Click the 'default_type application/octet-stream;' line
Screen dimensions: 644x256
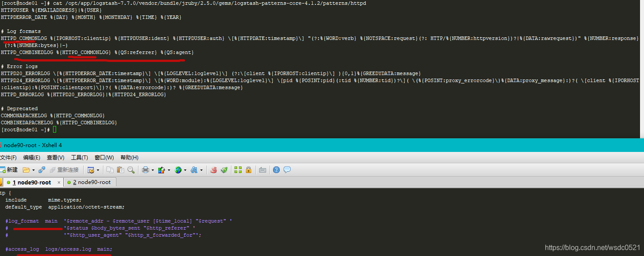click(65, 207)
